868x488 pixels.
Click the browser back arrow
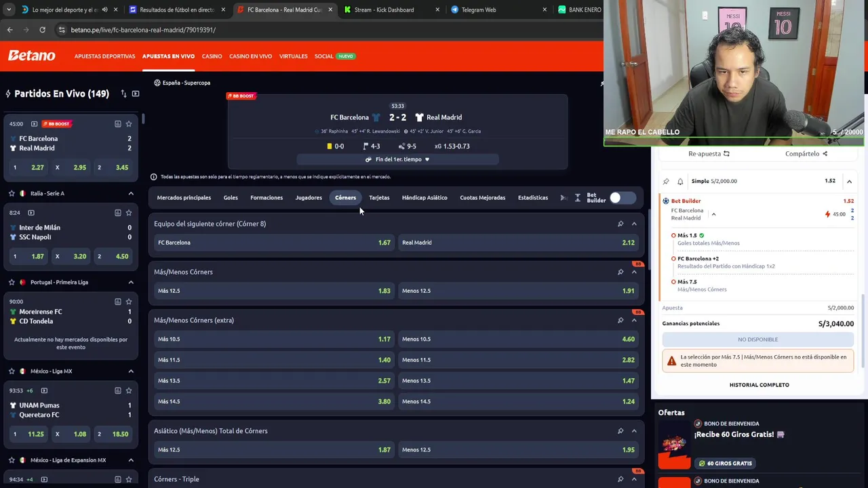(9, 30)
